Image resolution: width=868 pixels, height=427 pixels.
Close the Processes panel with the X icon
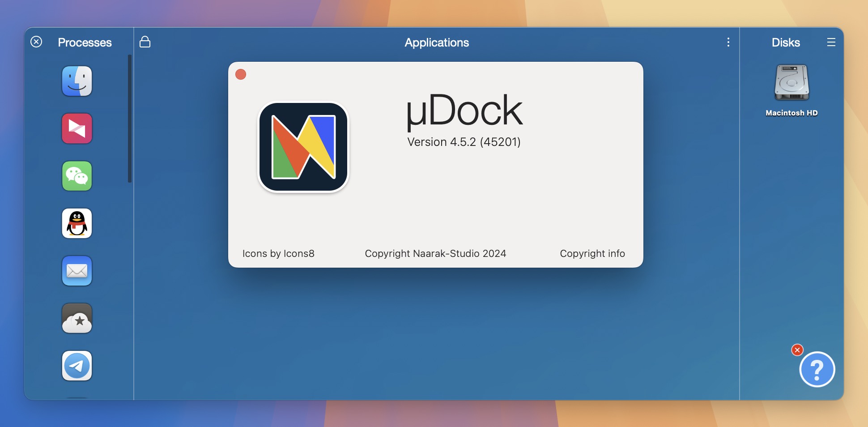(36, 42)
